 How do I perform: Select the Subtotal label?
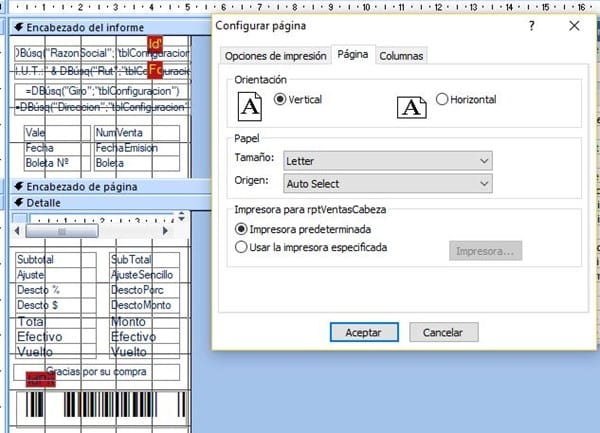(x=56, y=260)
